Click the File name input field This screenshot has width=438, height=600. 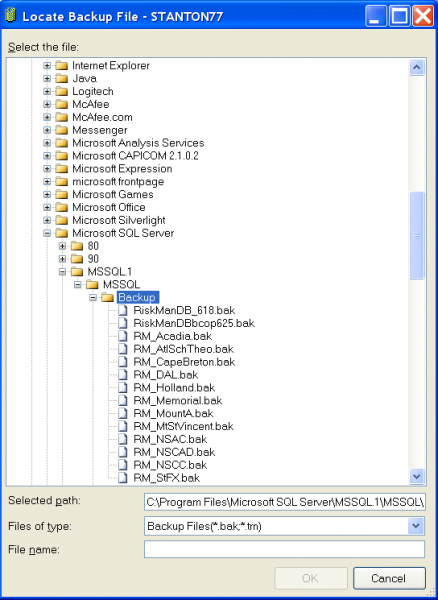point(285,549)
